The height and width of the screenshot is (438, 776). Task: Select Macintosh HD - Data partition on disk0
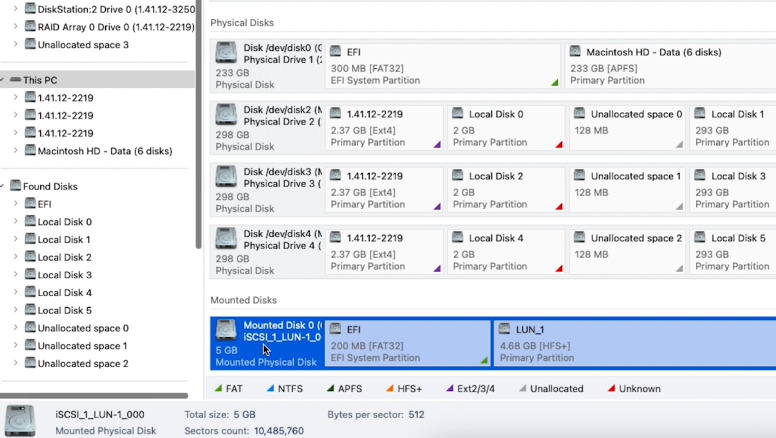670,66
